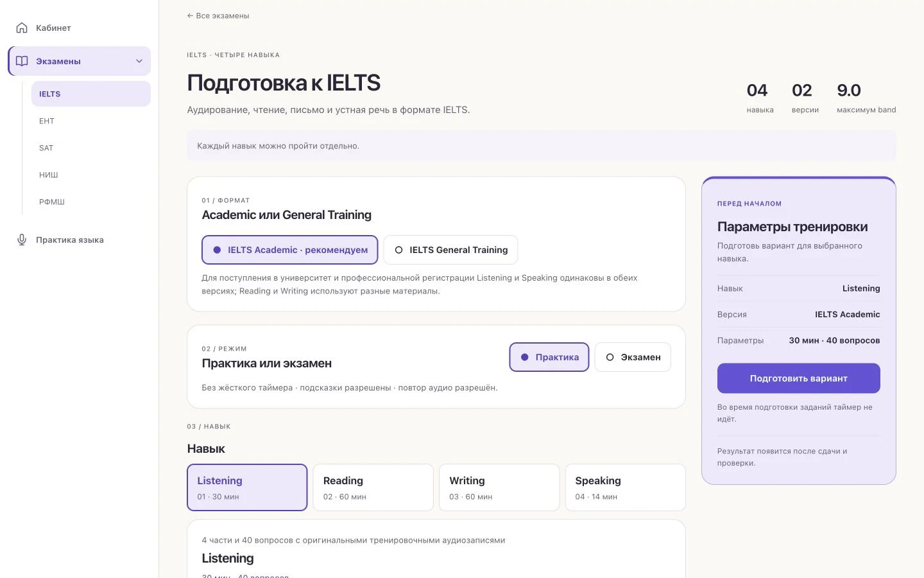This screenshot has width=924, height=578.
Task: Click the Подготовить вариант button
Action: (799, 378)
